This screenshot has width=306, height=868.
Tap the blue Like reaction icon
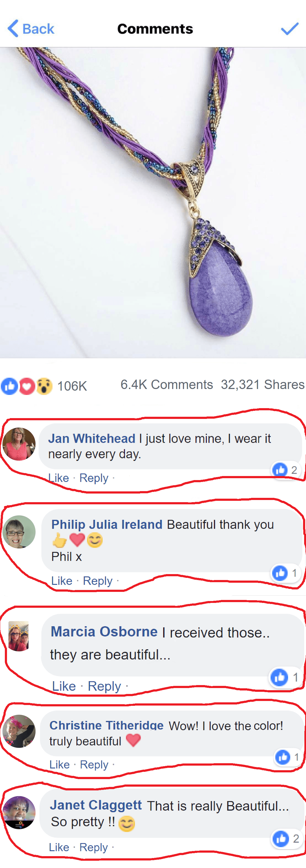pos(9,386)
